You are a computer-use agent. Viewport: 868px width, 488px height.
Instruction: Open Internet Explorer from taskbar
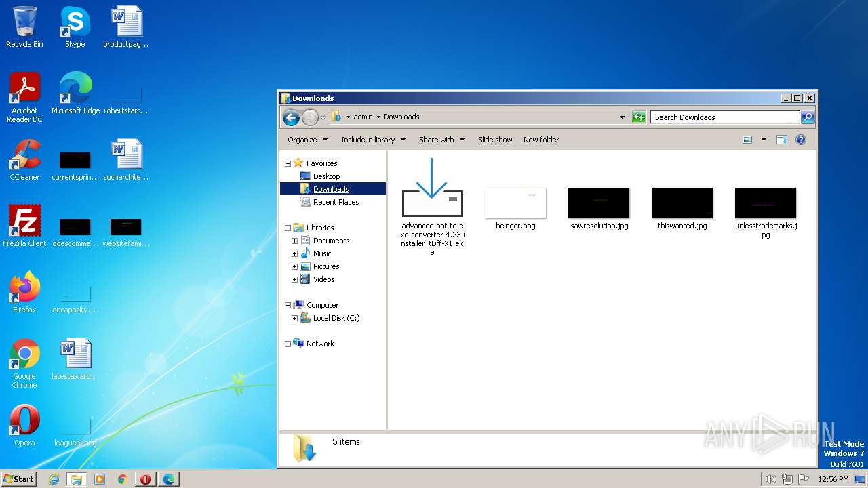pyautogui.click(x=54, y=479)
